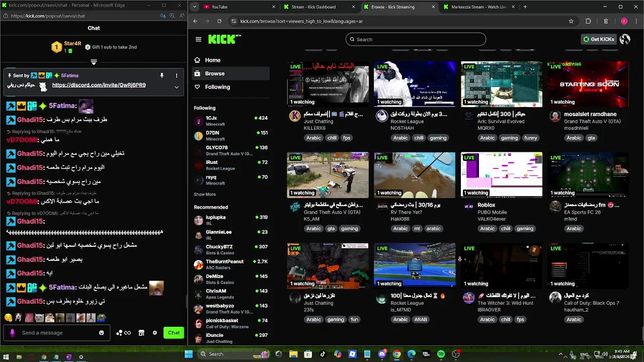Open recommended channel picnickbasket
This screenshot has width=644, height=362.
coord(231,323)
